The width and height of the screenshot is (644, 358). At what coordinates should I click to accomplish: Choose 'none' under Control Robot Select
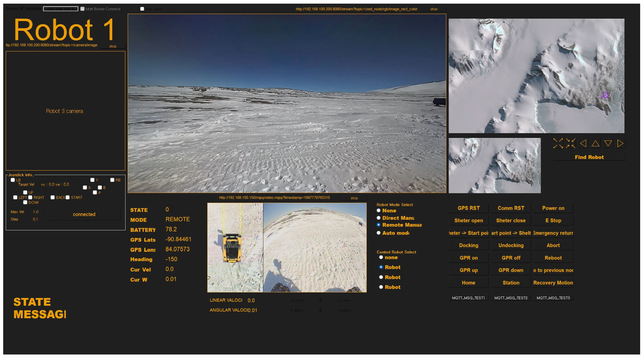pos(381,257)
